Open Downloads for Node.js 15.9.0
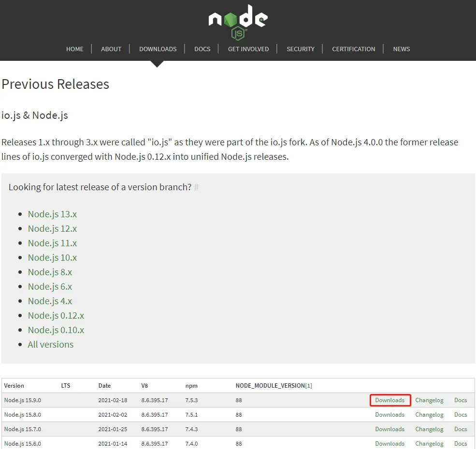Image resolution: width=476 pixels, height=449 pixels. (x=390, y=400)
